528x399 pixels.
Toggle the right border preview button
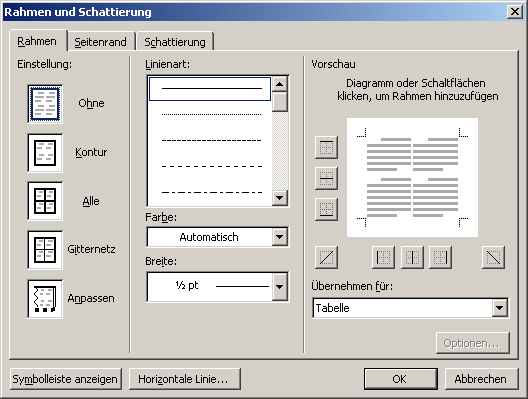[440, 257]
